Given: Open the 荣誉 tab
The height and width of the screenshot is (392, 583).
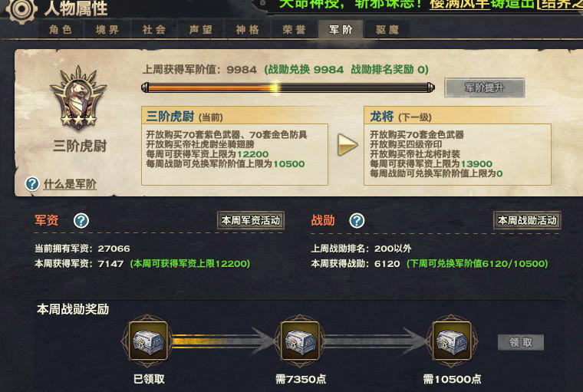Looking at the screenshot, I should (x=294, y=29).
